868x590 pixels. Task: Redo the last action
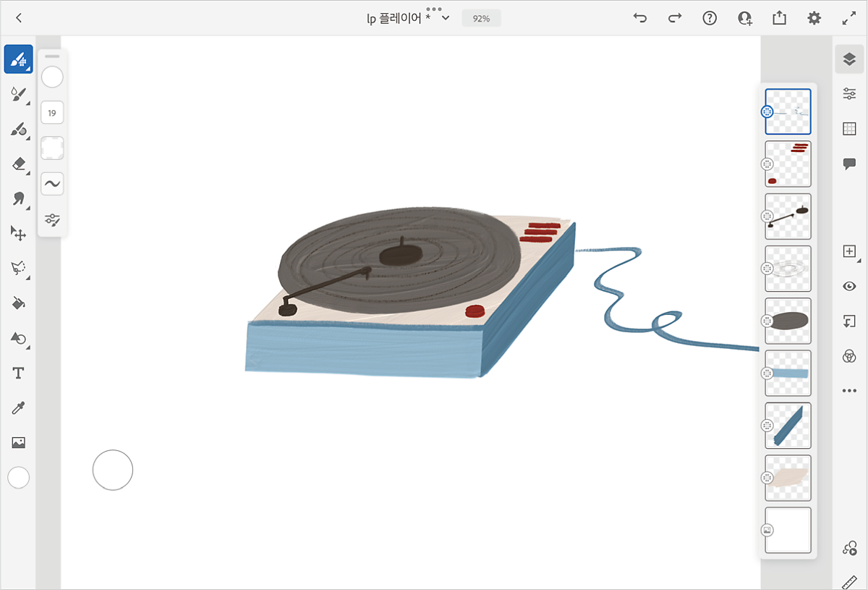coord(675,18)
